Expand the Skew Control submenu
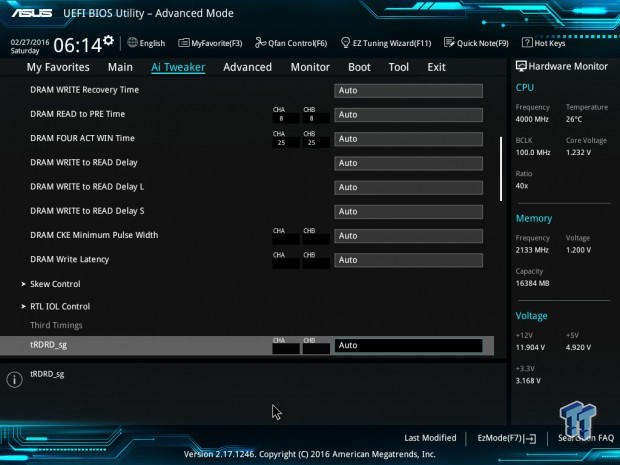This screenshot has width=620, height=465. pos(55,284)
